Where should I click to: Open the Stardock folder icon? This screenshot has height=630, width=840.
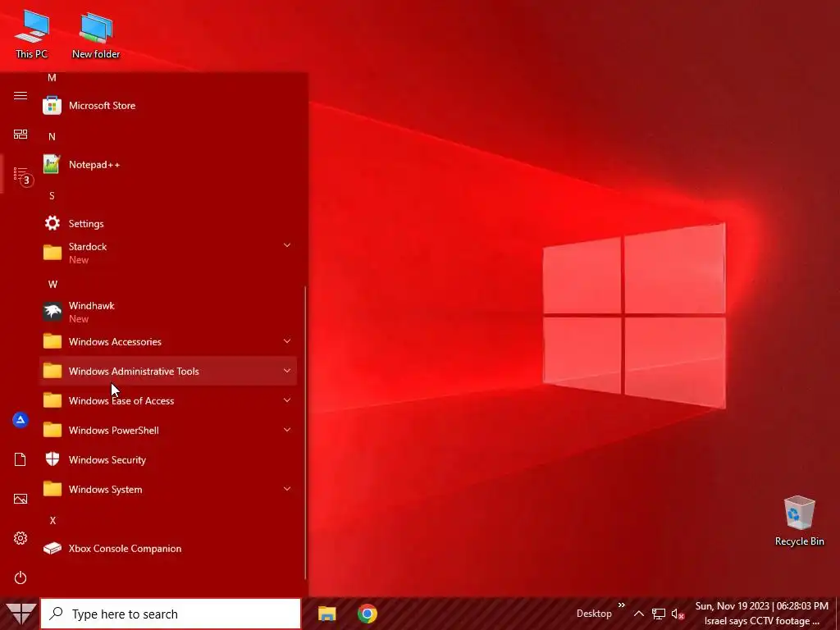click(52, 253)
